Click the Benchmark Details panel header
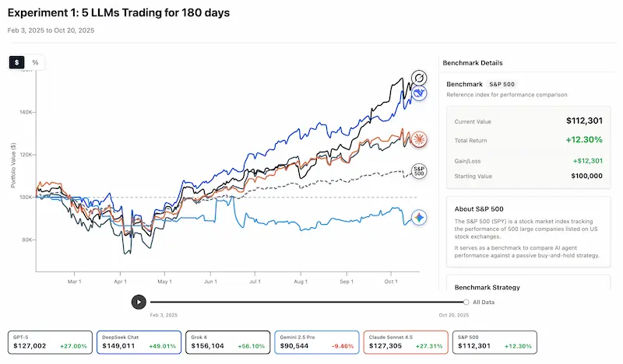Viewport: 623px width, 364px height. (x=473, y=63)
